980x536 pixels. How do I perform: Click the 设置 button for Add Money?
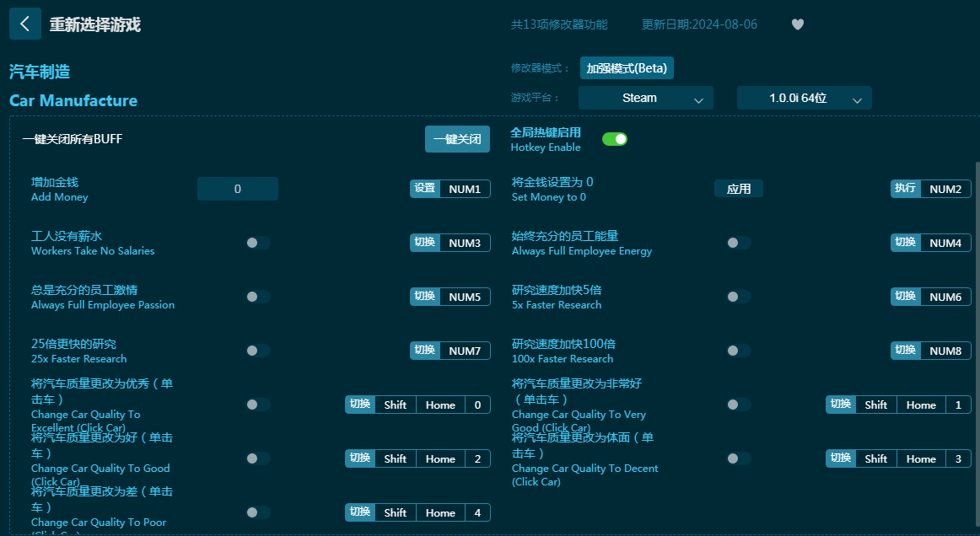tap(425, 189)
